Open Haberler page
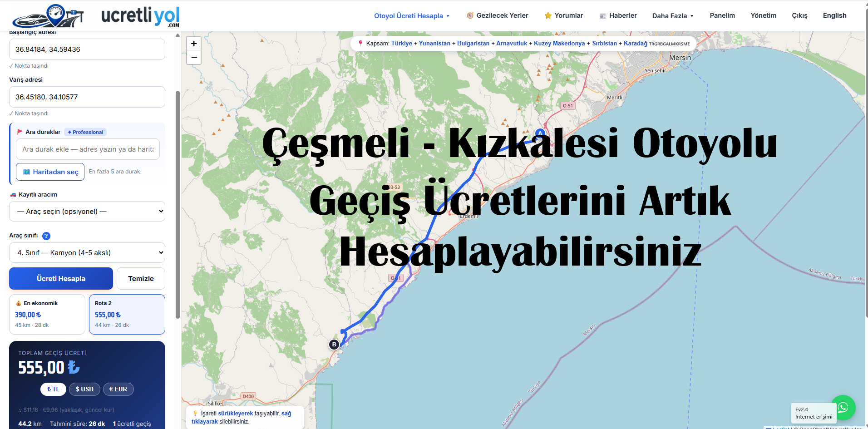This screenshot has width=868, height=429. point(618,15)
